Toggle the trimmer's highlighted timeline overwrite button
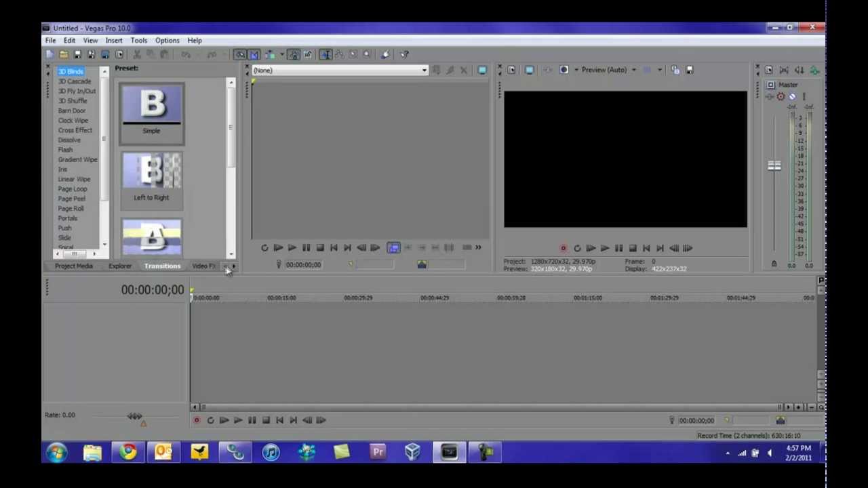Screen dimensions: 868x488 [x=393, y=248]
